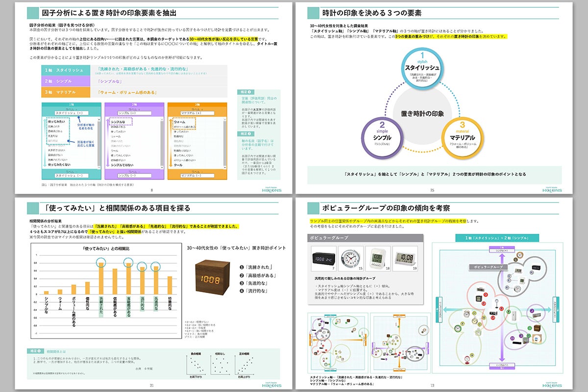
Task: Click page number 8 on the factor analysis slide
Action: (x=151, y=191)
